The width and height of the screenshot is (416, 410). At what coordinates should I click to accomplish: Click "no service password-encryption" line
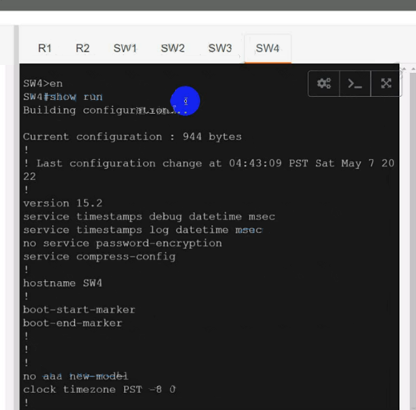click(x=122, y=243)
